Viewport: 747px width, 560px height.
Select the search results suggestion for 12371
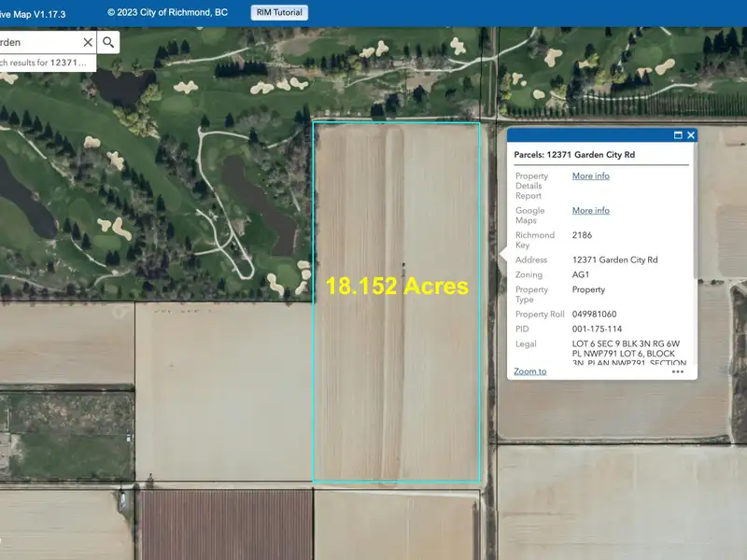[x=47, y=63]
